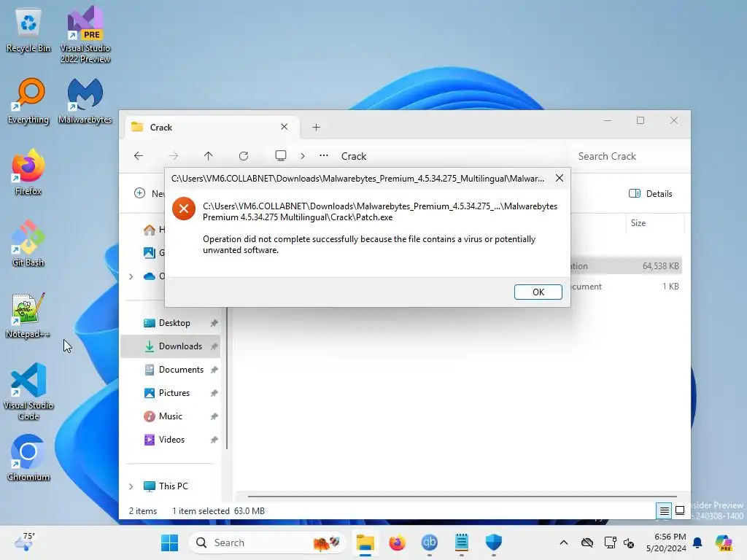The width and height of the screenshot is (747, 560).
Task: Open Desktop in the navigation pane
Action: pyautogui.click(x=174, y=323)
